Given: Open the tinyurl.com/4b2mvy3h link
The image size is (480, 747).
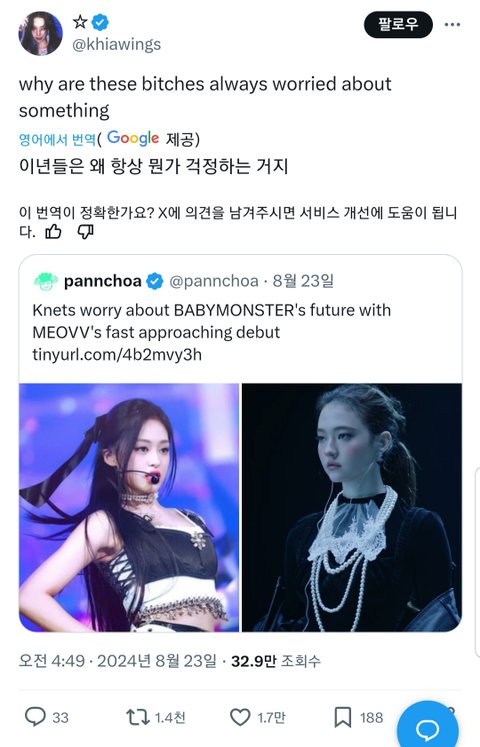Looking at the screenshot, I should [117, 354].
